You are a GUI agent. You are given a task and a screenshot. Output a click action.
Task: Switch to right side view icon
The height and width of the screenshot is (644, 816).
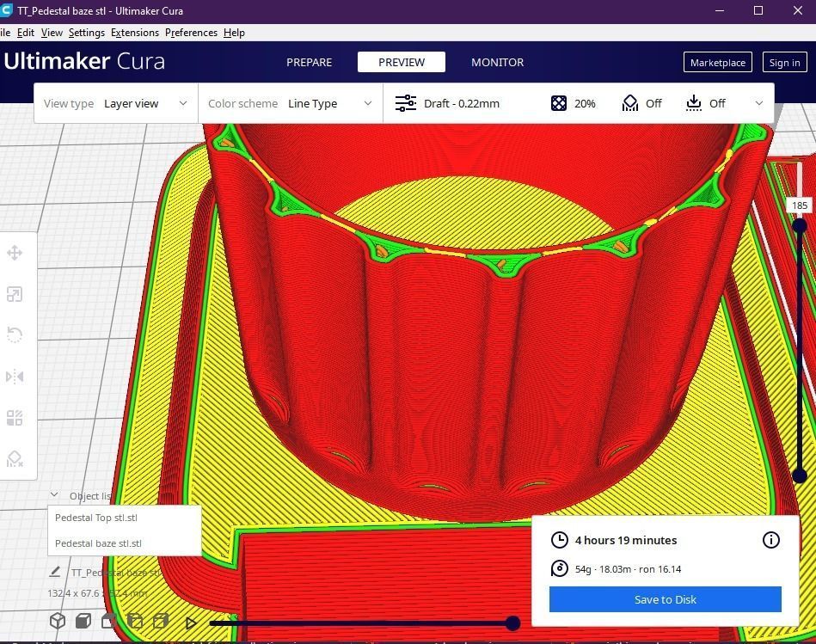click(161, 621)
